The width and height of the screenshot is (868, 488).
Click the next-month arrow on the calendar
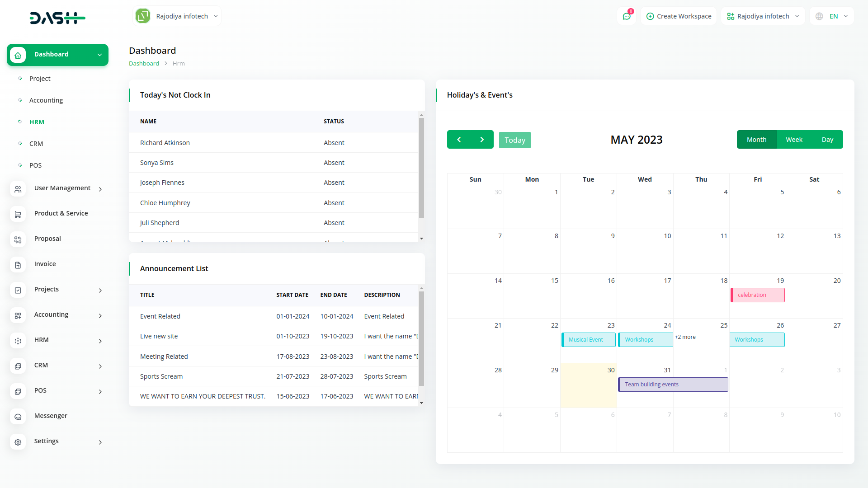pyautogui.click(x=481, y=139)
